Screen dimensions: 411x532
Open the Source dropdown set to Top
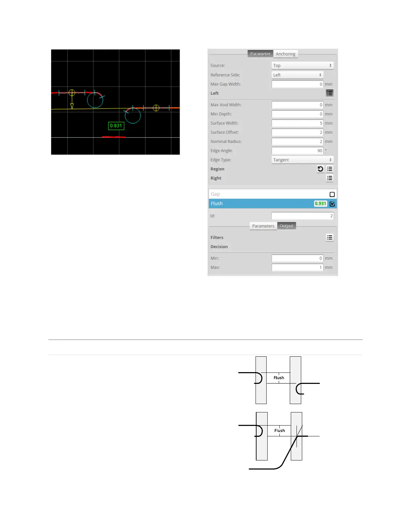(x=303, y=65)
